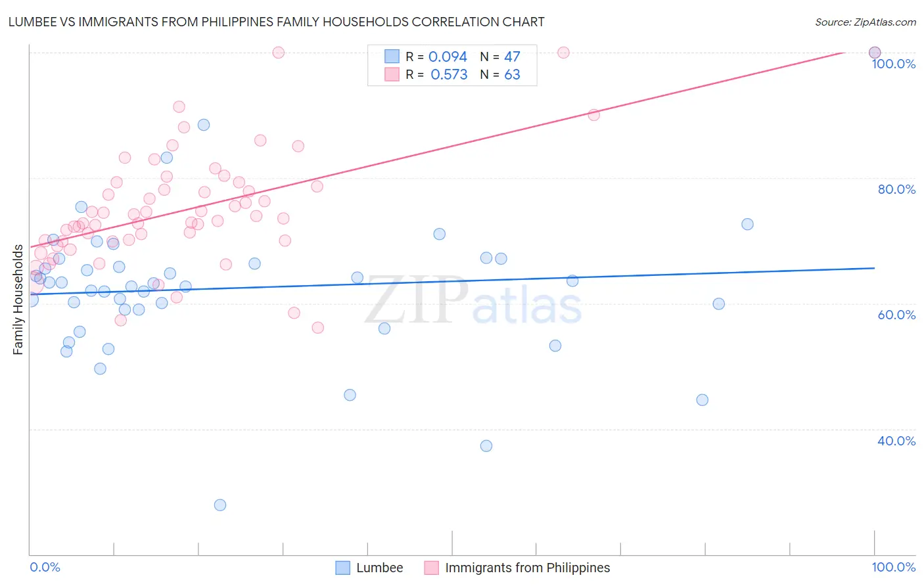
Task: Click the 0.0% x-axis tick label
Action: (x=45, y=567)
